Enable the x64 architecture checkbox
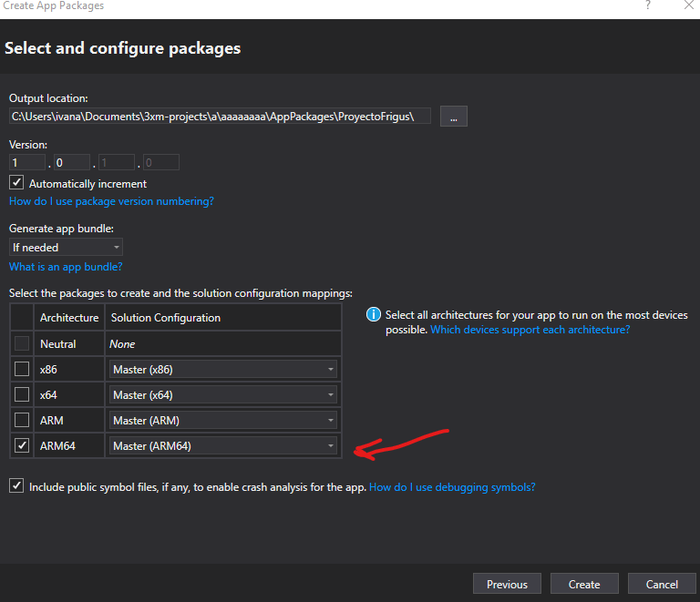Image resolution: width=700 pixels, height=602 pixels. (x=22, y=394)
